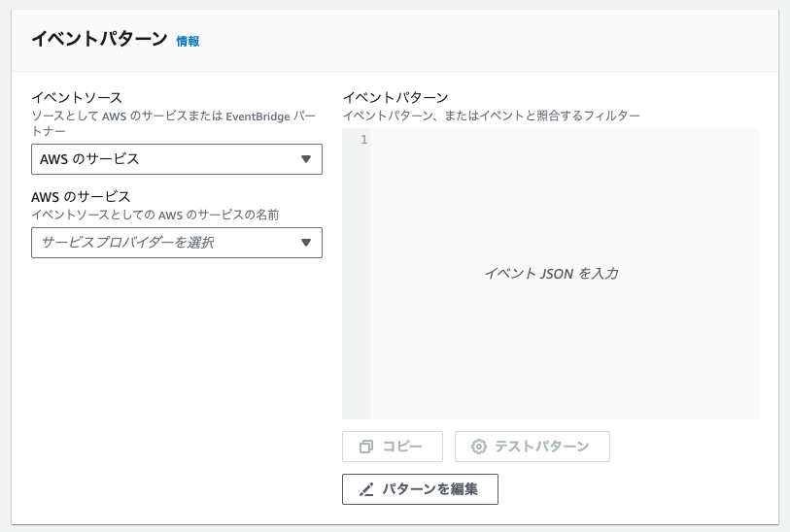Click the AWS のサービス field label
This screenshot has width=790, height=532.
81,196
